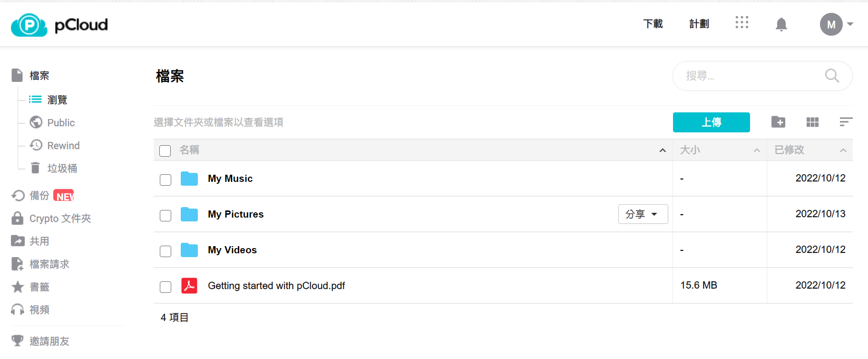Click the search magnifier icon
The image size is (868, 359).
tap(832, 76)
